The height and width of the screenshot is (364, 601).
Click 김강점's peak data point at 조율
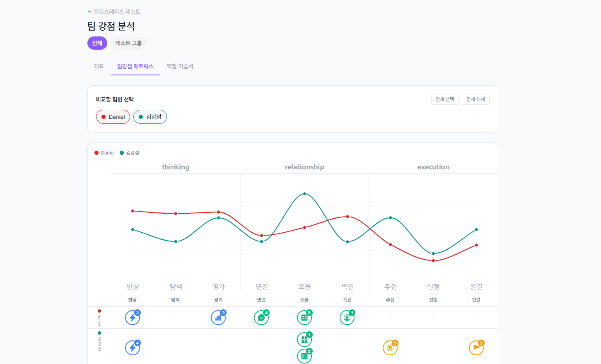click(304, 194)
